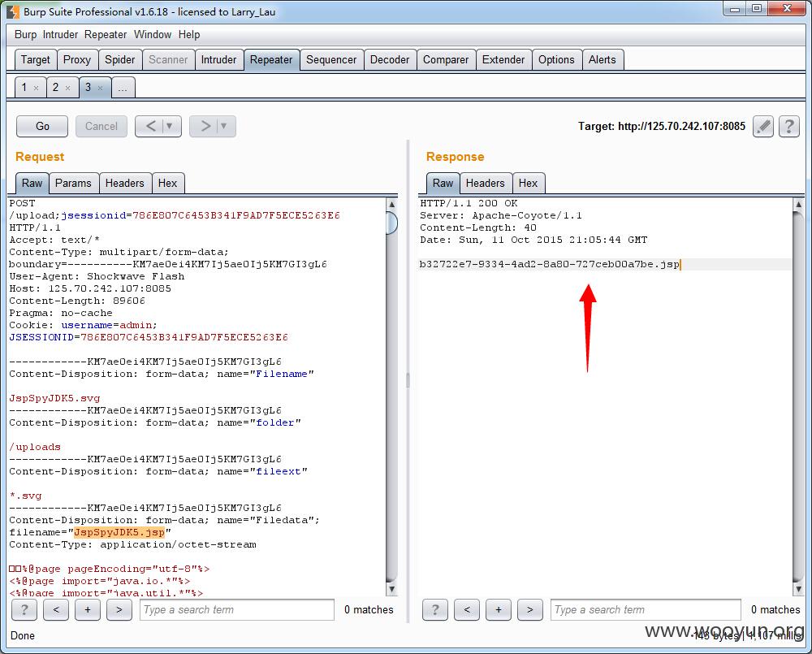Go to previous match in response search

[x=467, y=609]
